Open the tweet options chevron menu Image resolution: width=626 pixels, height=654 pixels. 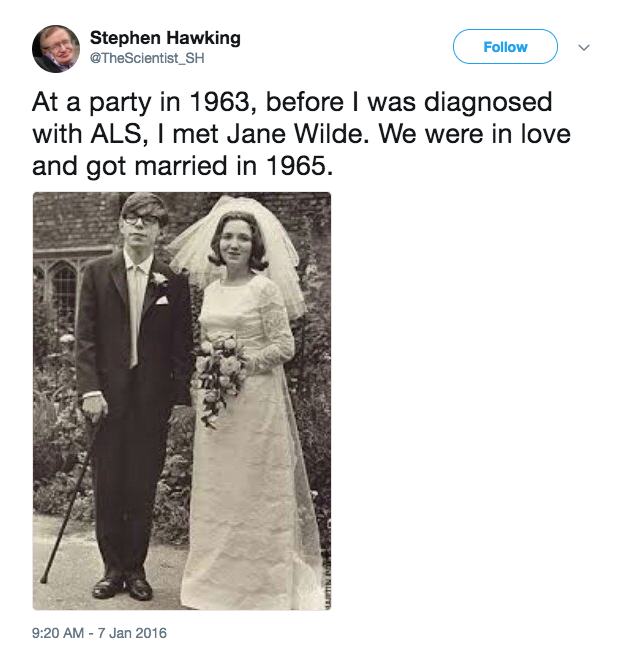coord(584,48)
